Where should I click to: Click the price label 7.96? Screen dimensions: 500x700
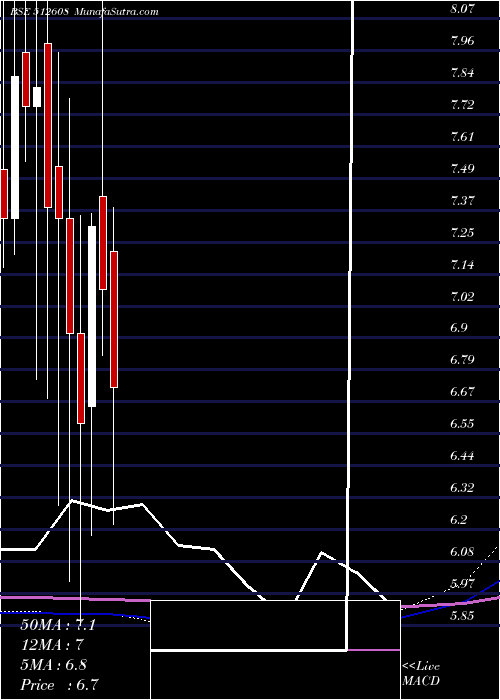[463, 41]
